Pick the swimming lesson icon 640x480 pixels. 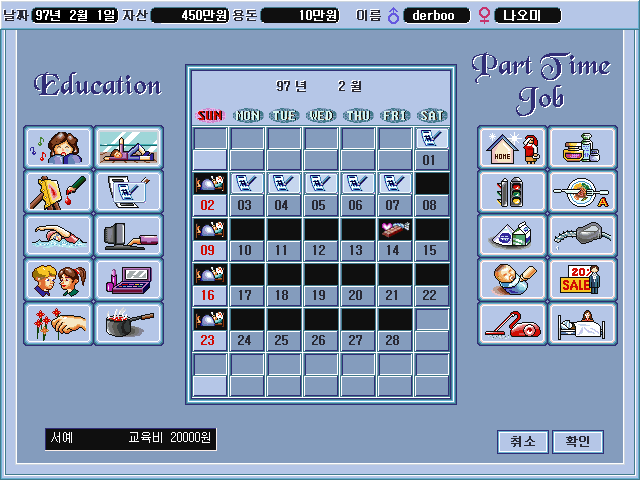point(58,235)
